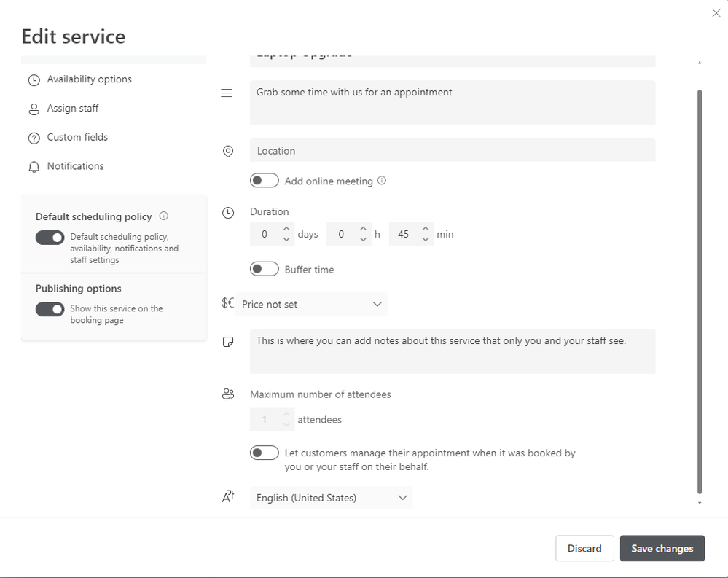Screen dimensions: 728x578
Task: Enable the Add online meeting toggle
Action: 265,181
